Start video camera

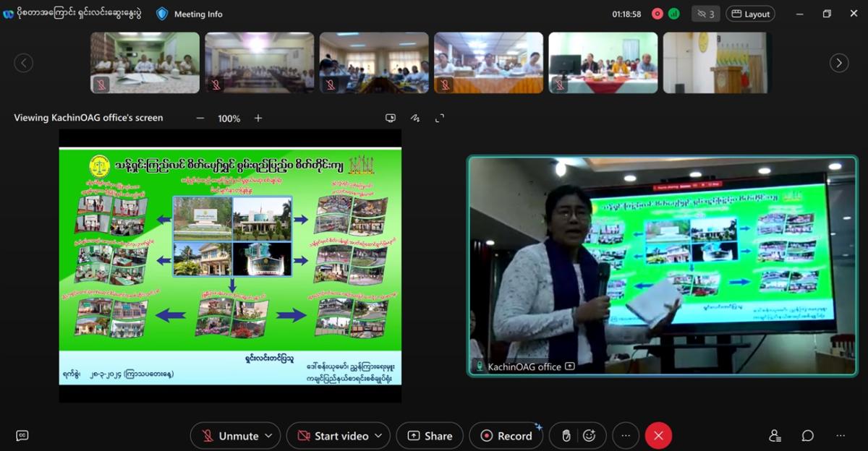pyautogui.click(x=333, y=436)
